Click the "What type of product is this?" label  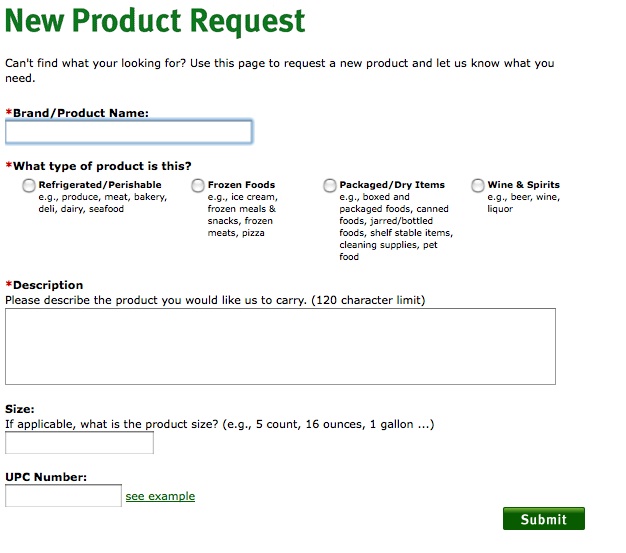(x=102, y=166)
